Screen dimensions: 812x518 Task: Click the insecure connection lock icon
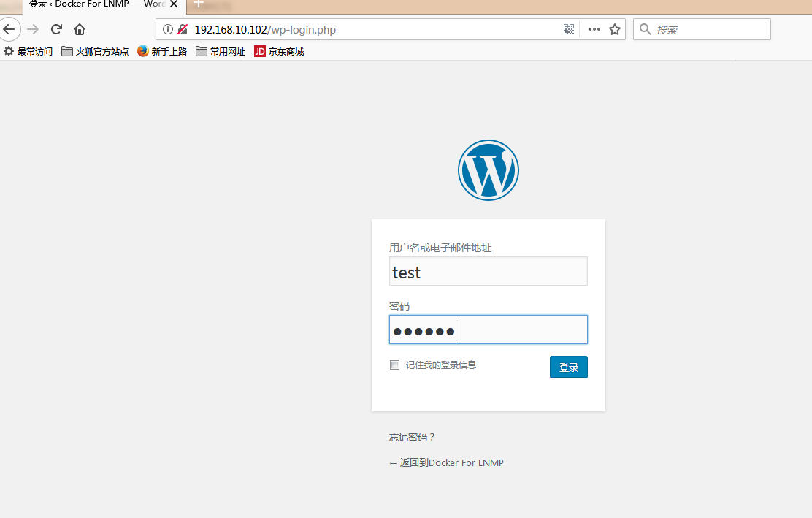click(x=183, y=29)
